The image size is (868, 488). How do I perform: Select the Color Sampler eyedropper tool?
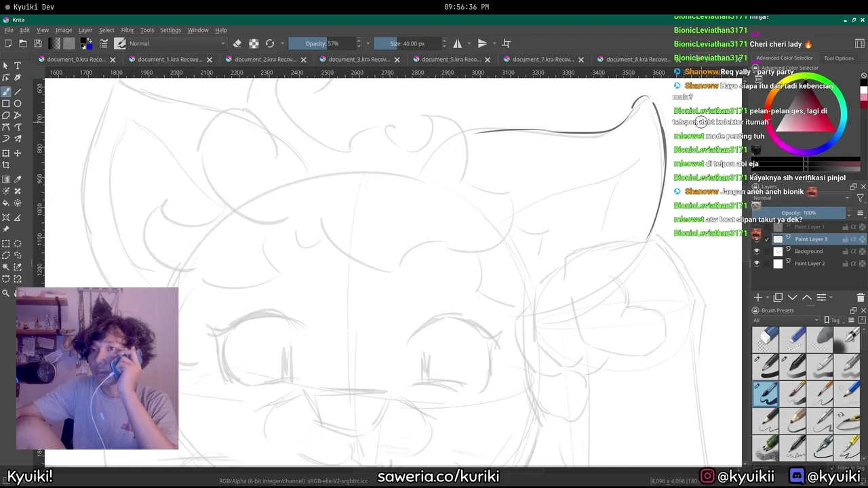tap(18, 180)
